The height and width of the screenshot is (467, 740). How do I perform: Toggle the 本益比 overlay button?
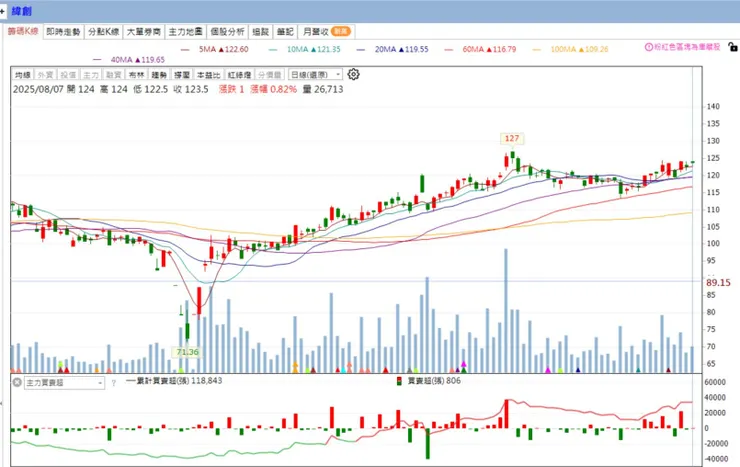[209, 75]
